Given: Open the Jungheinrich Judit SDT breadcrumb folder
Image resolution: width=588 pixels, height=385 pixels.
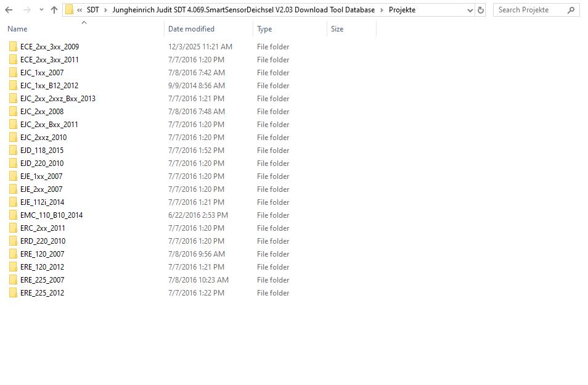Looking at the screenshot, I should tap(243, 10).
